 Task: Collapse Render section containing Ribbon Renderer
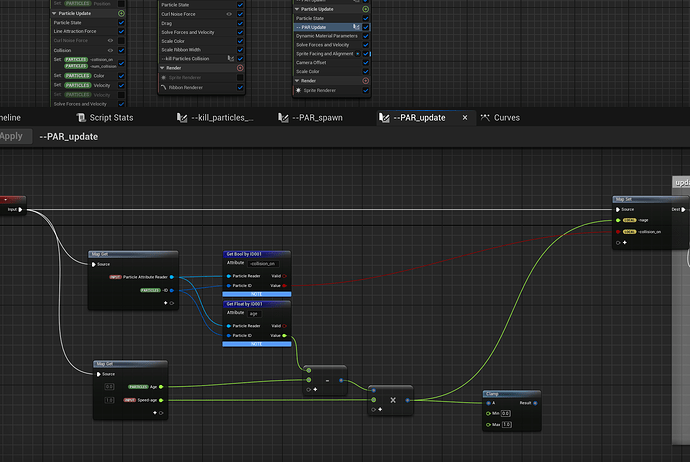click(x=162, y=68)
